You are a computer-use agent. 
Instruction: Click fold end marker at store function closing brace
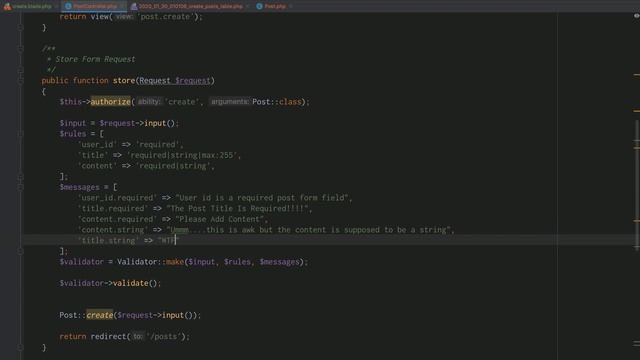20,347
